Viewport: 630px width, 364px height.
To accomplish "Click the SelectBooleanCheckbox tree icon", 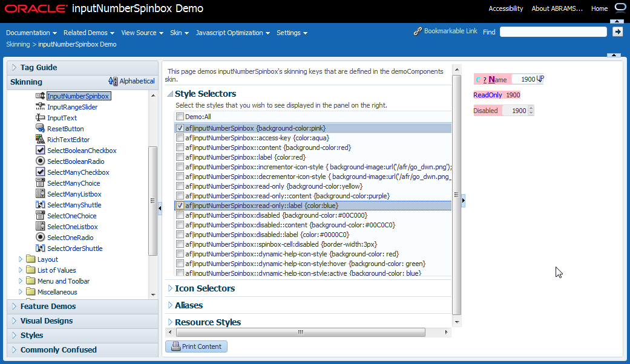I will 40,150.
